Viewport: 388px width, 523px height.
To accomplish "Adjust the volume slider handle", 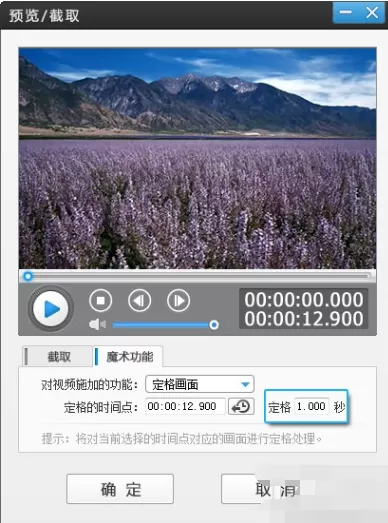I will point(214,325).
